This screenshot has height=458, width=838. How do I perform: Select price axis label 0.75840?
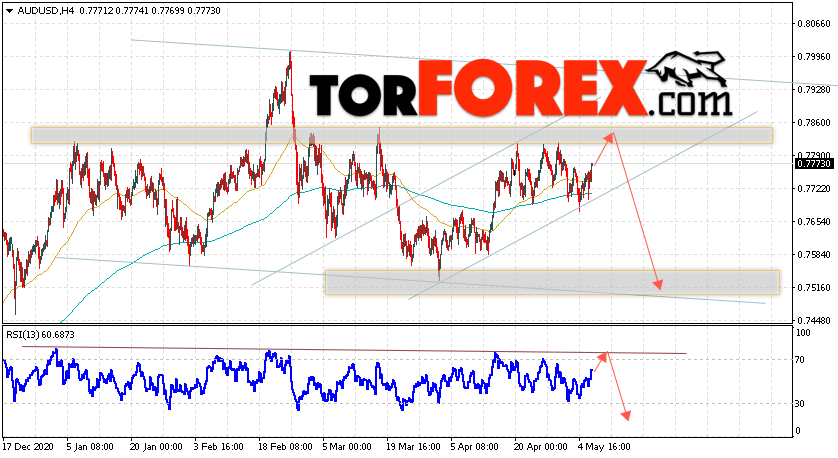coord(814,254)
